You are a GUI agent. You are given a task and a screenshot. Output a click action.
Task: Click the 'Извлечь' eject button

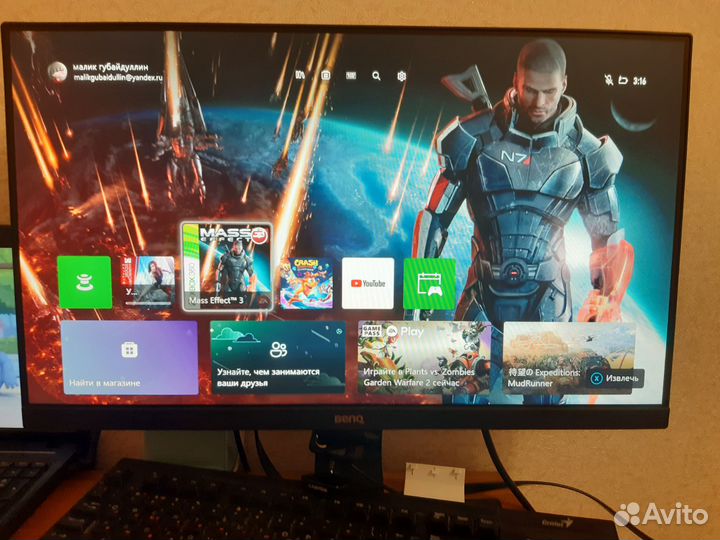pos(615,378)
